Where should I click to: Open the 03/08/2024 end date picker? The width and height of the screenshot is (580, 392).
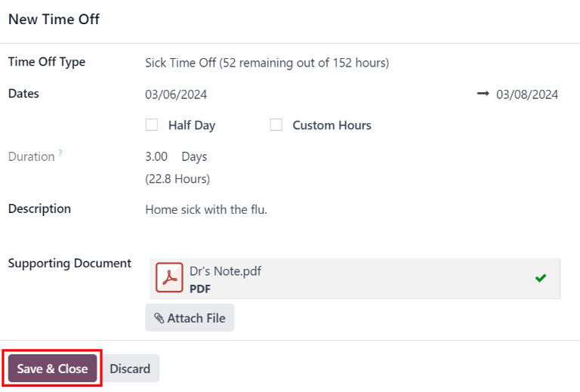tap(527, 94)
